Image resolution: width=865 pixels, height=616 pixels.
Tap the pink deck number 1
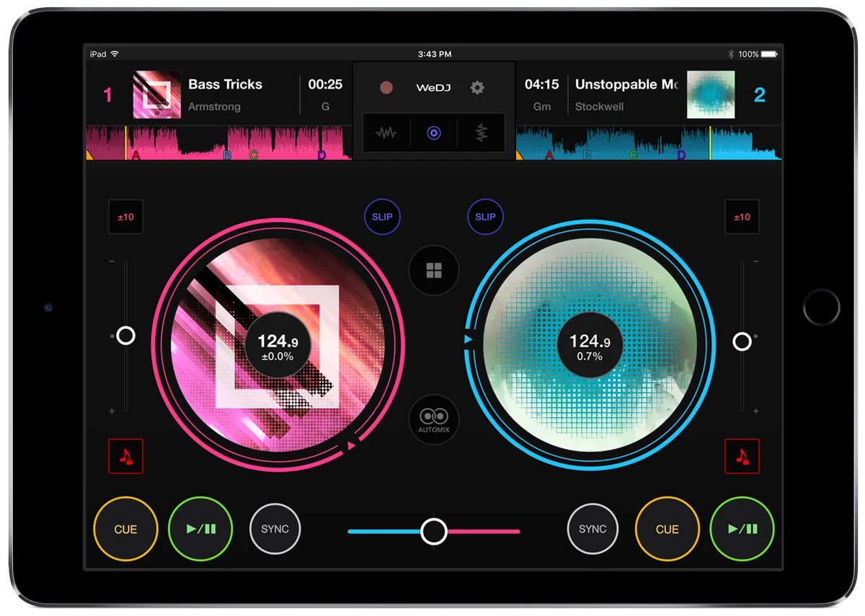[108, 95]
